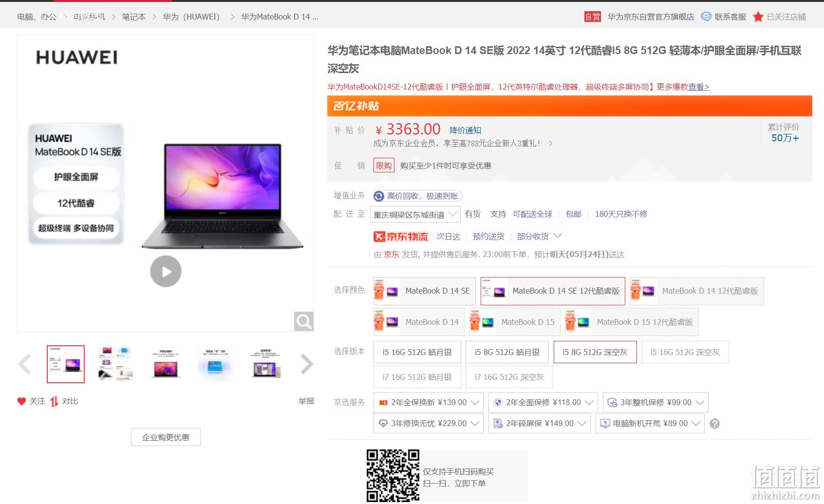This screenshot has height=504, width=824.
Task: Click the heart 关注 icon
Action: [x=21, y=401]
